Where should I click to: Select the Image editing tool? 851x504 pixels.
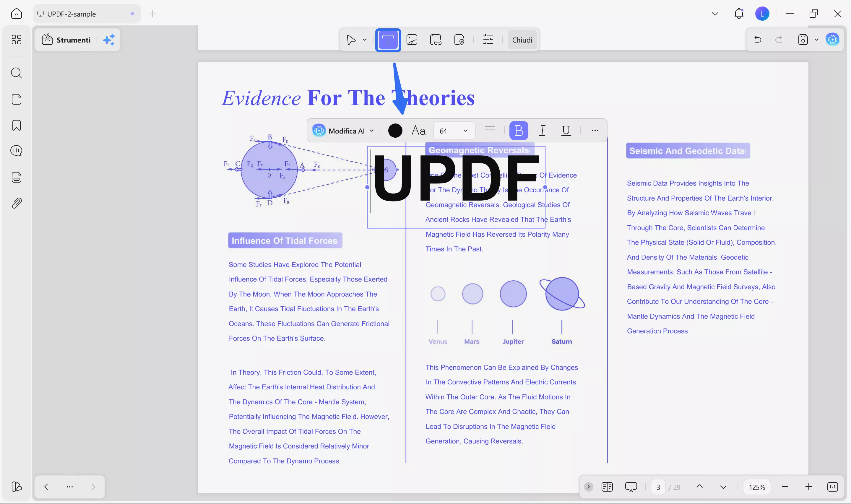coord(412,40)
